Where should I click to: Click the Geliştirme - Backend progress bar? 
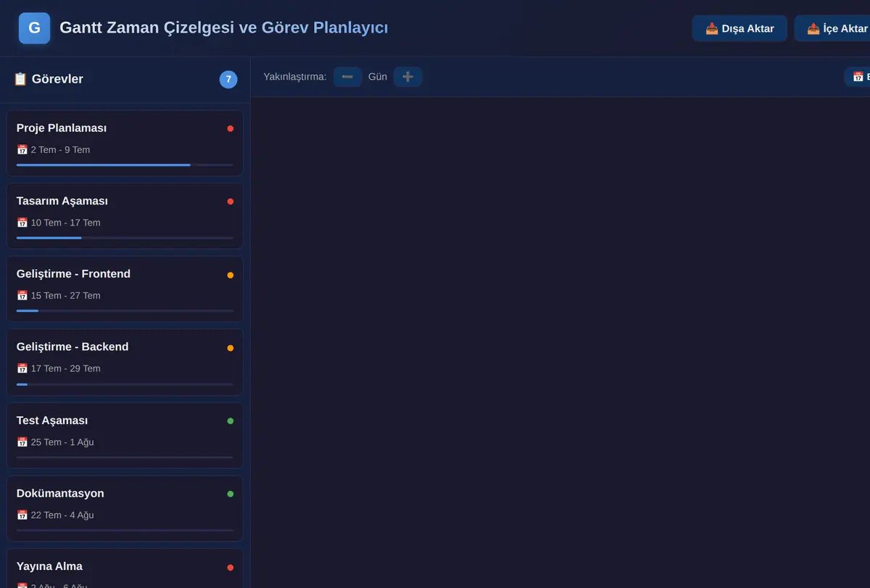point(125,384)
